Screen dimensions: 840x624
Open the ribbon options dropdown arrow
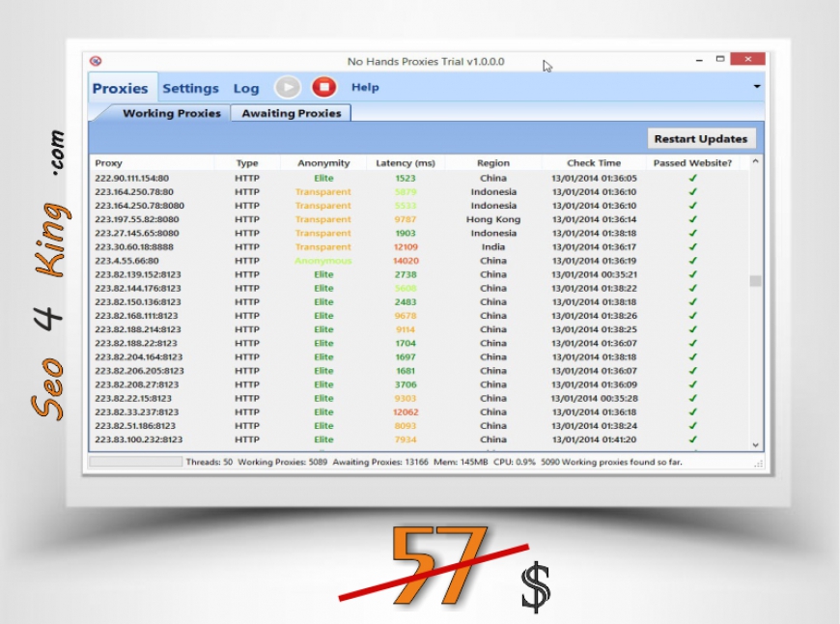coord(757,86)
